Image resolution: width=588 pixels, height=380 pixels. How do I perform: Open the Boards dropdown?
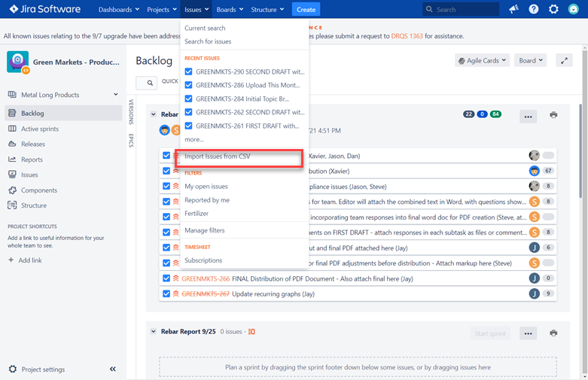tap(230, 9)
